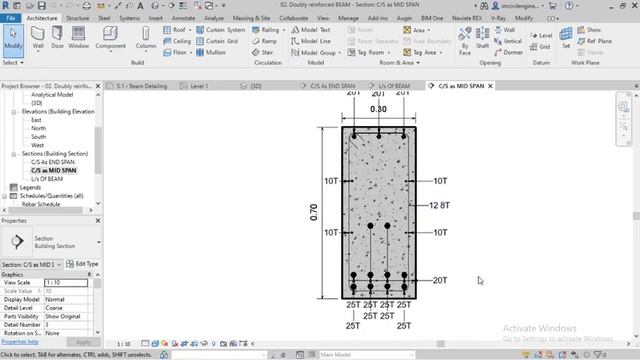
Task: Click the drawing area horizontal scrollbar
Action: click(441, 344)
